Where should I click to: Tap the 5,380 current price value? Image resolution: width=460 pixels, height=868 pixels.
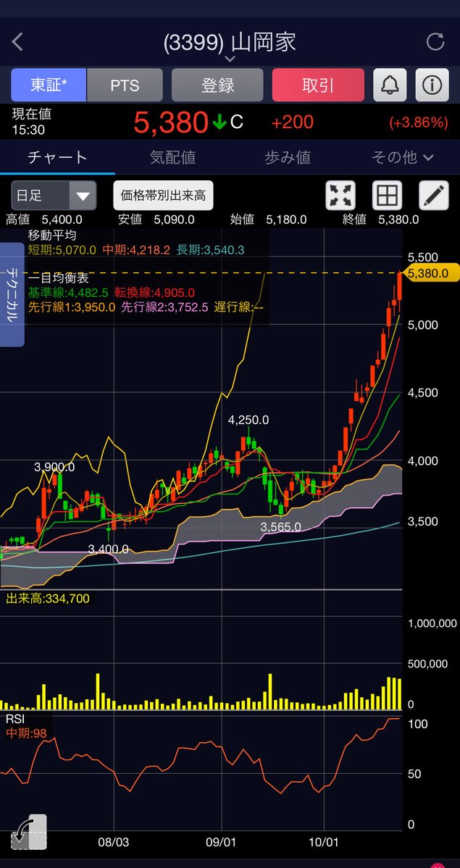[x=171, y=122]
